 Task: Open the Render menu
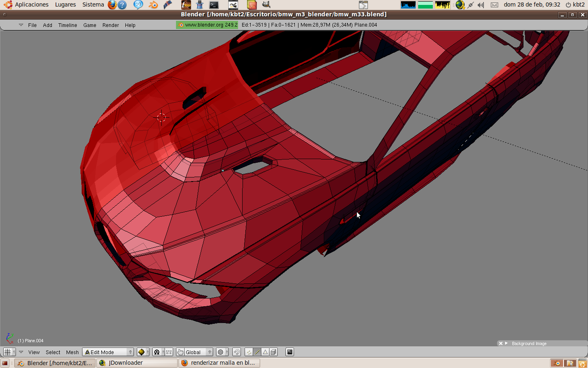110,25
